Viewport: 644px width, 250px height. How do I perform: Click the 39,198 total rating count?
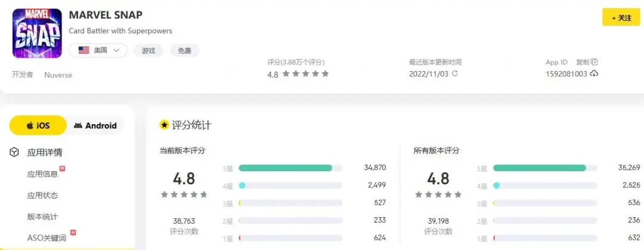coord(438,221)
